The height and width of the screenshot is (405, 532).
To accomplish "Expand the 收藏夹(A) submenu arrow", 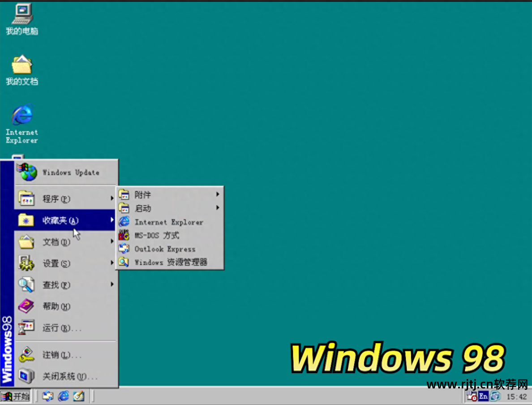I will tap(112, 220).
